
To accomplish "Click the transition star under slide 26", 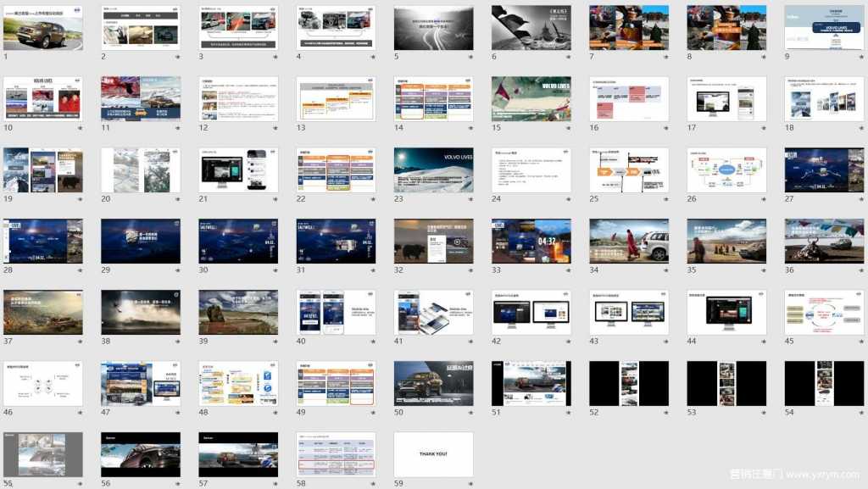I will click(x=764, y=199).
